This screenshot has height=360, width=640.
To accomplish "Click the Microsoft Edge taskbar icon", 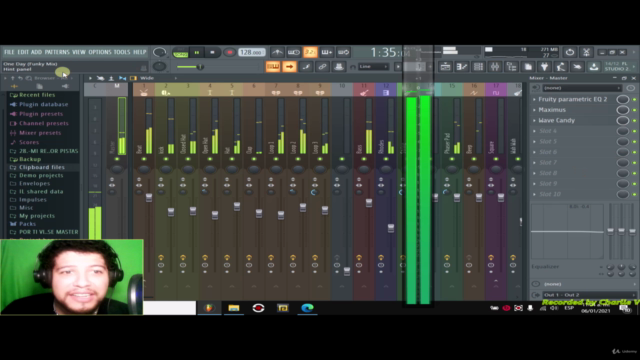I will [x=307, y=308].
